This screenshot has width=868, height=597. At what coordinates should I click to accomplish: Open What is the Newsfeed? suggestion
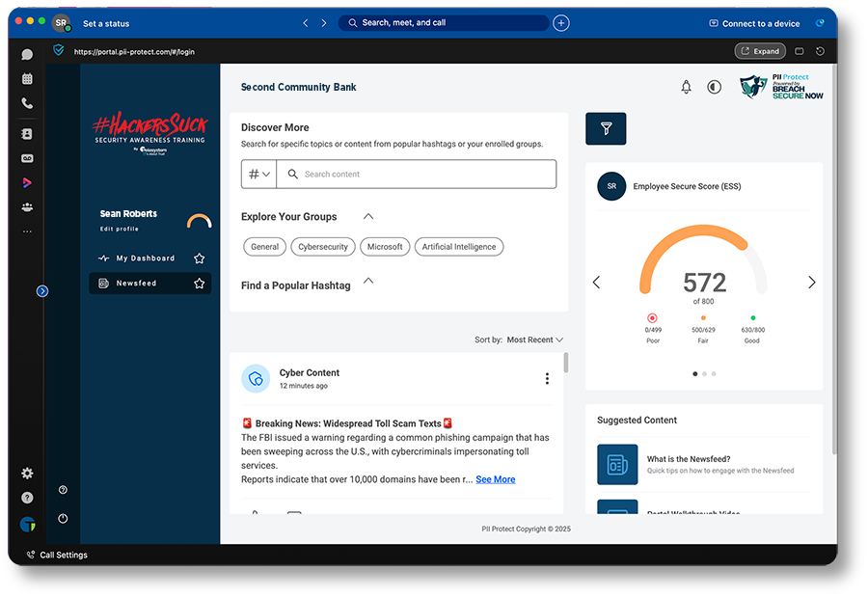(x=688, y=458)
